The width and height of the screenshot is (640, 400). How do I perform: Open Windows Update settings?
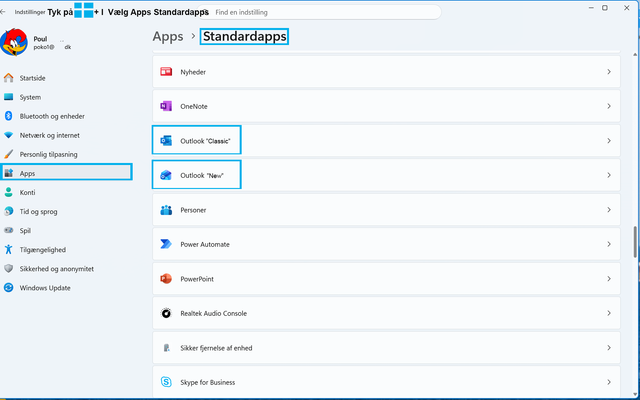[x=66, y=288]
